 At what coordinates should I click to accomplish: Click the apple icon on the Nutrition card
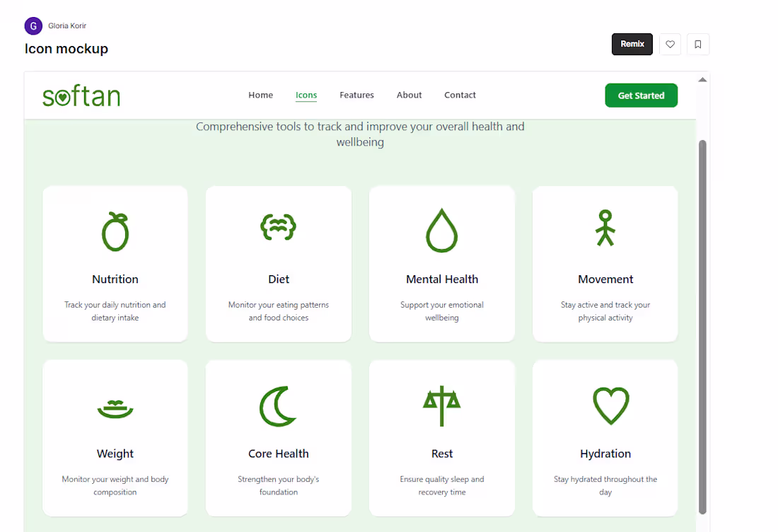click(x=115, y=231)
